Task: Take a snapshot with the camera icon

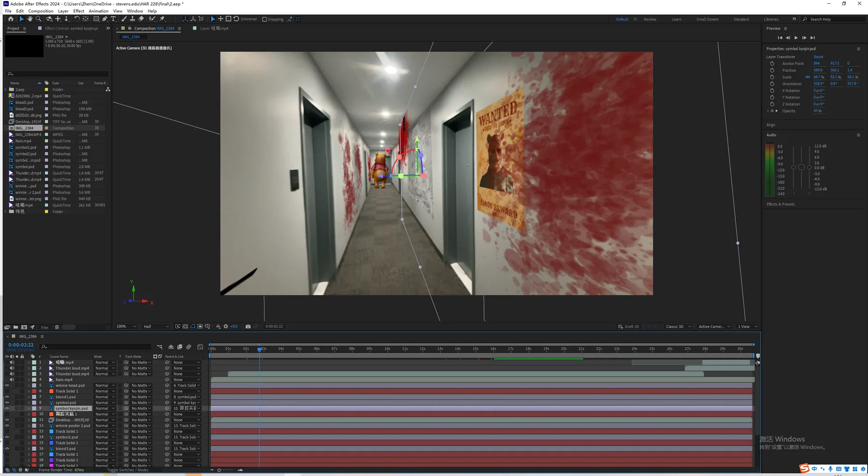Action: click(248, 326)
